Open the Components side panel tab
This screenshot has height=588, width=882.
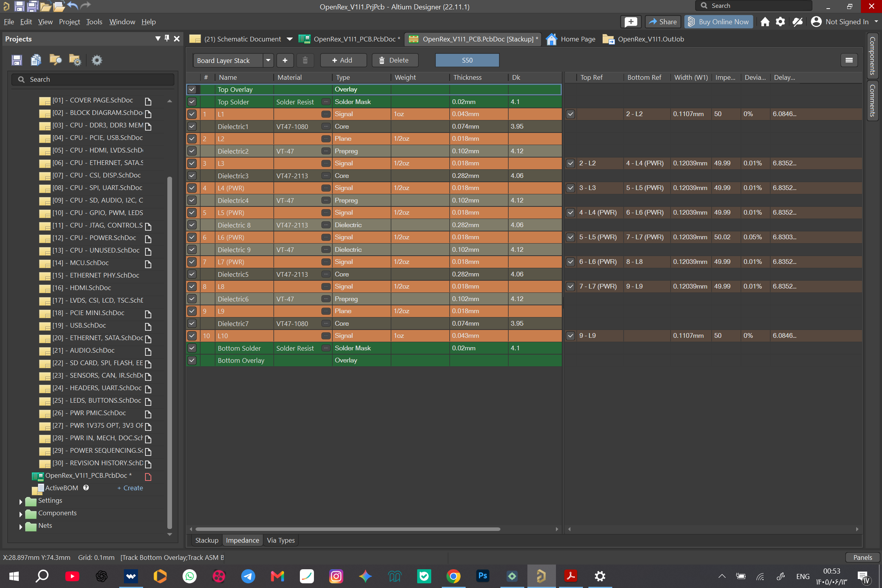pos(872,56)
